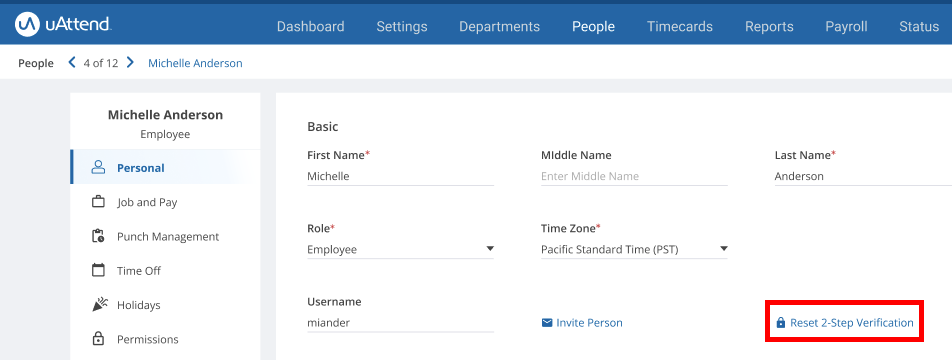The height and width of the screenshot is (360, 952).
Task: Click the lock icon beside Reset 2-Step Verification
Action: pyautogui.click(x=781, y=323)
